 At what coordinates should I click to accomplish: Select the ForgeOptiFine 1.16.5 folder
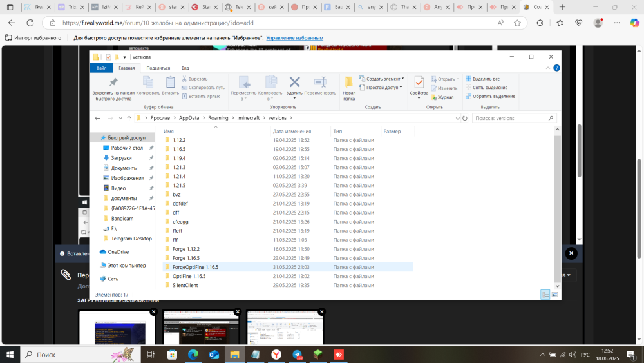(287, 267)
